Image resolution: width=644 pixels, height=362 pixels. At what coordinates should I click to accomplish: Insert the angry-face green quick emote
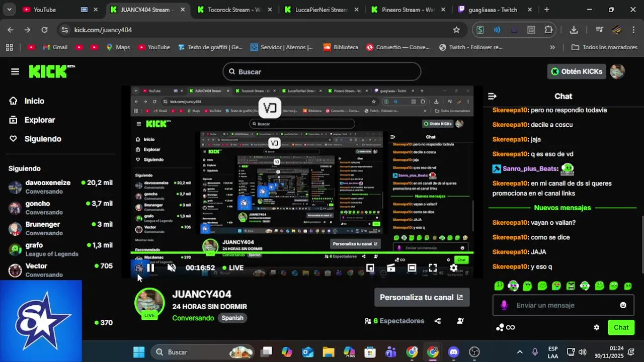(571, 286)
